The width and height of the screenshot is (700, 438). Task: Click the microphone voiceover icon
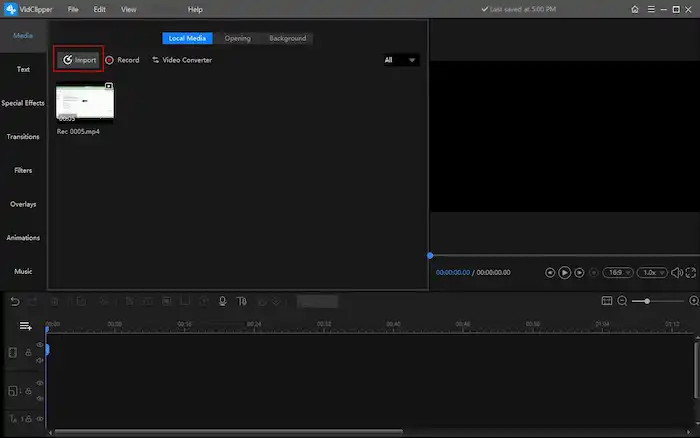tap(222, 301)
